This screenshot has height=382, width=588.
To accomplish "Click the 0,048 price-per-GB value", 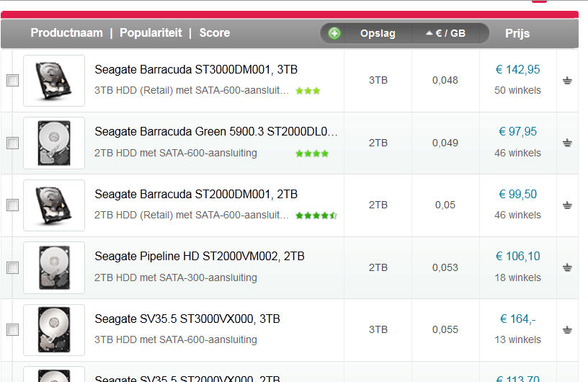I will pos(445,80).
